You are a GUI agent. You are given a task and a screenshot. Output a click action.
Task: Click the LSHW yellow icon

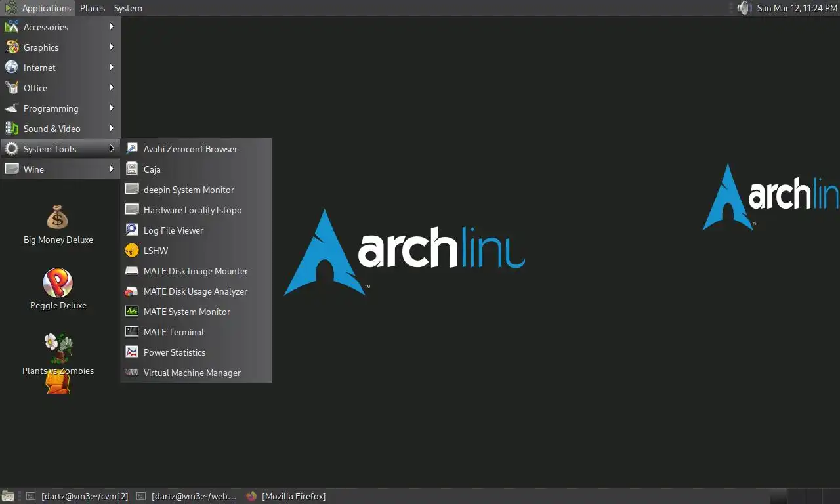[x=132, y=251]
